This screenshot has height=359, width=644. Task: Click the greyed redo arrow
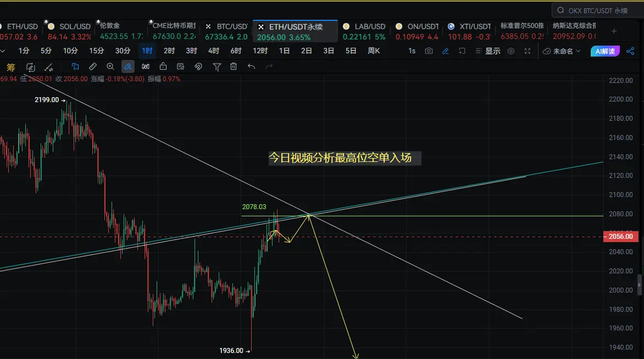click(x=269, y=66)
